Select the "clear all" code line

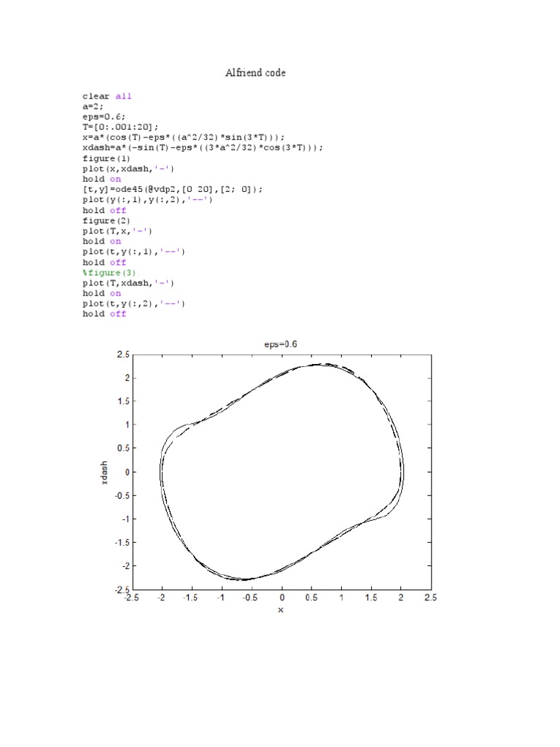[106, 96]
